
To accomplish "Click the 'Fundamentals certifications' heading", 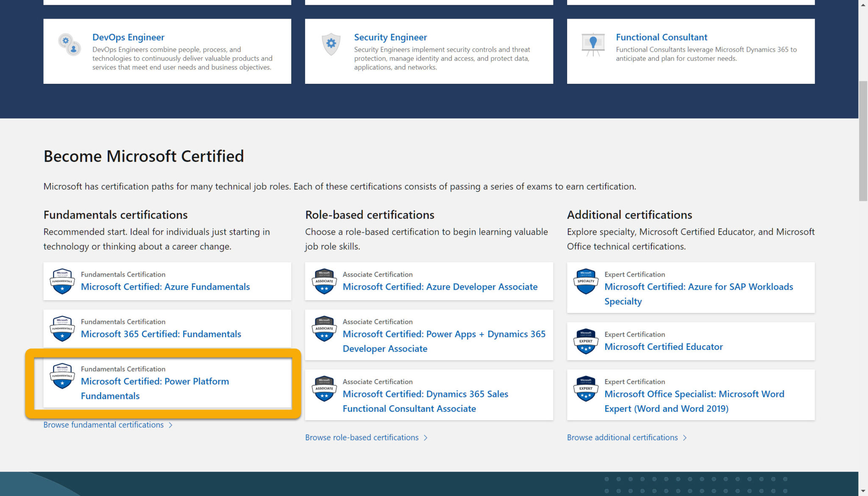I will [115, 215].
